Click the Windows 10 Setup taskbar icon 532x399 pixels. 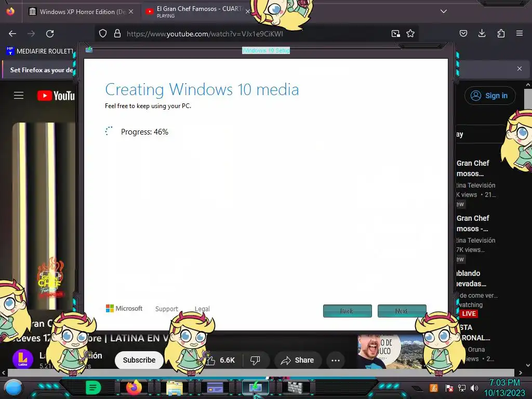click(256, 388)
